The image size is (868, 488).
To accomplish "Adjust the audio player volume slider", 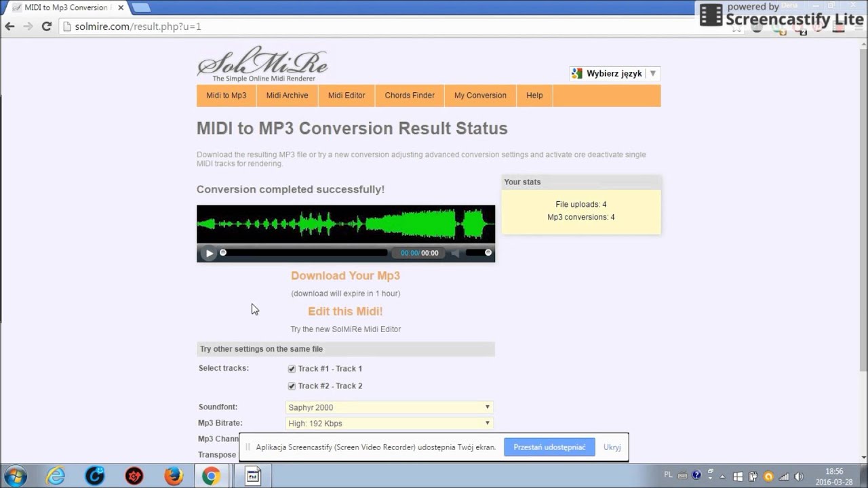I will point(477,253).
